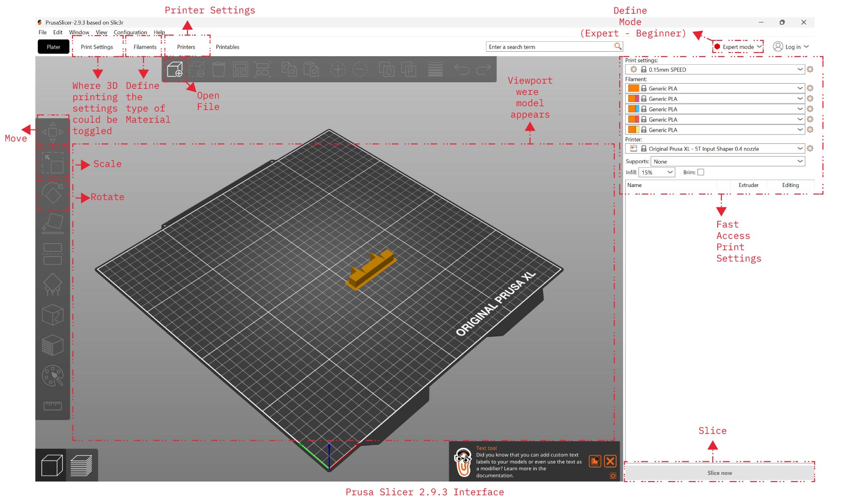Switch to the 3D editor cube view
The image size is (850, 504).
51,465
